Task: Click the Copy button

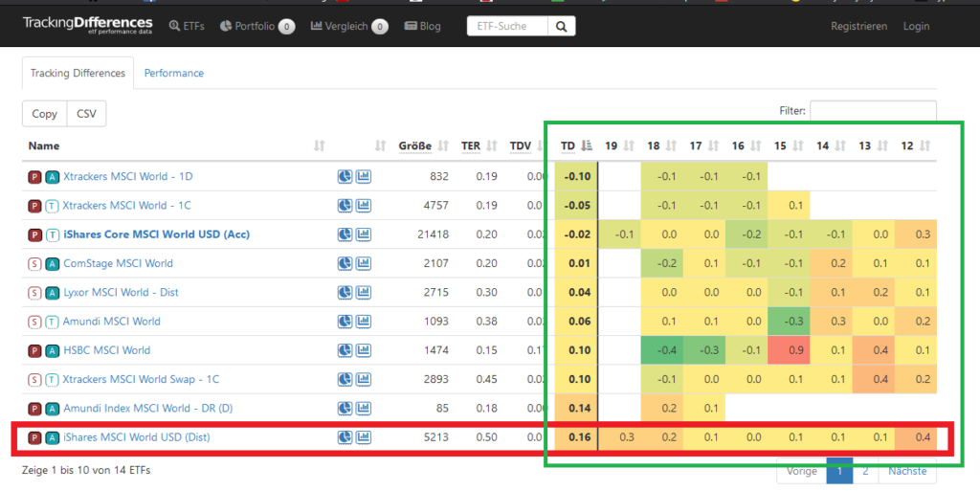Action: (x=44, y=114)
